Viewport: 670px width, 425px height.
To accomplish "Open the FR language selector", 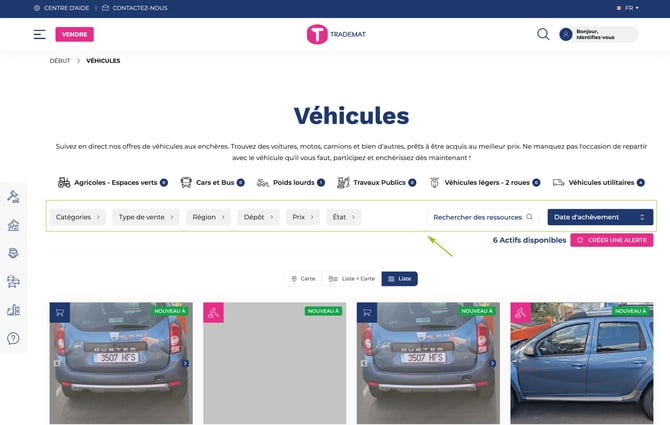I will coord(628,7).
